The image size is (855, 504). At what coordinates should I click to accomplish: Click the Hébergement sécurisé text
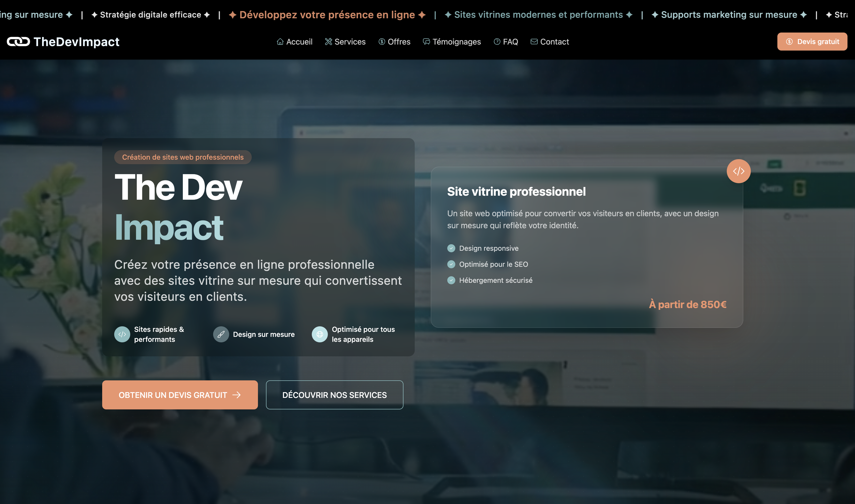[x=496, y=280]
